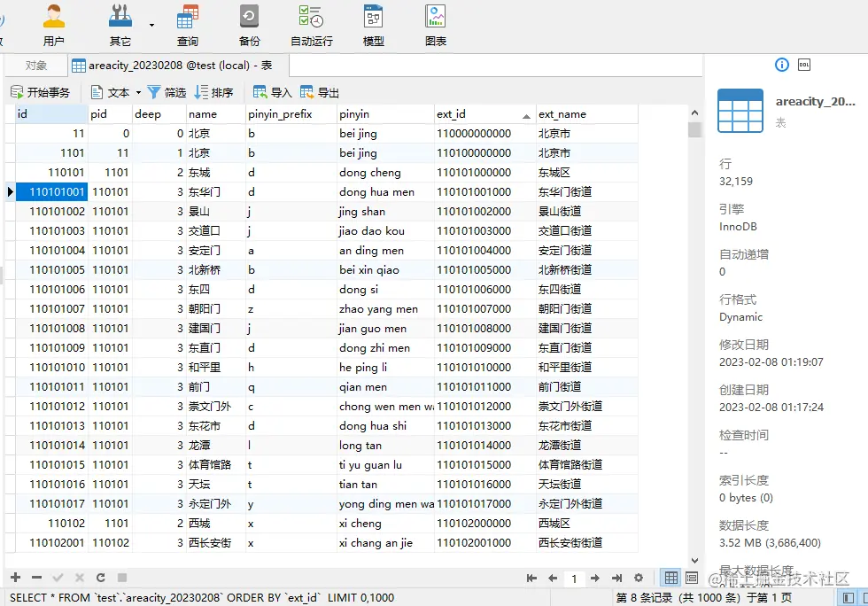The image size is (868, 606).
Task: Apply changes with the checkmark button
Action: click(x=58, y=578)
